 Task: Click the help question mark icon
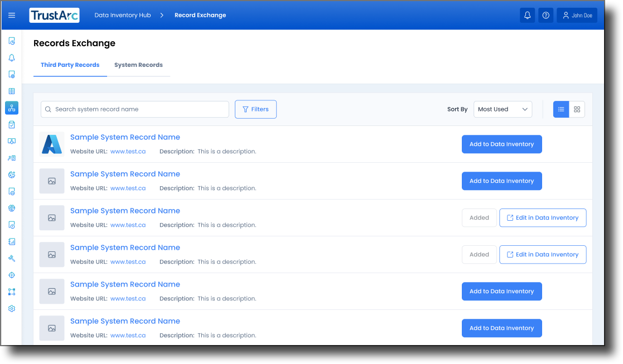[x=545, y=16]
